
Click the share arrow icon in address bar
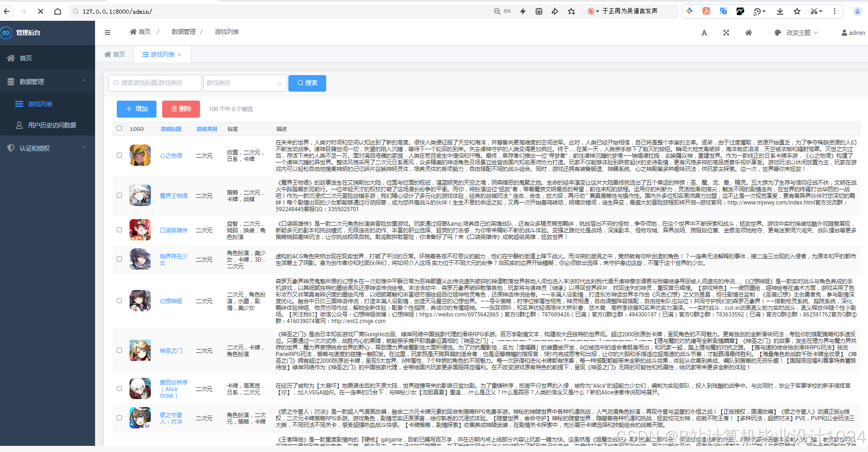pyautogui.click(x=555, y=11)
